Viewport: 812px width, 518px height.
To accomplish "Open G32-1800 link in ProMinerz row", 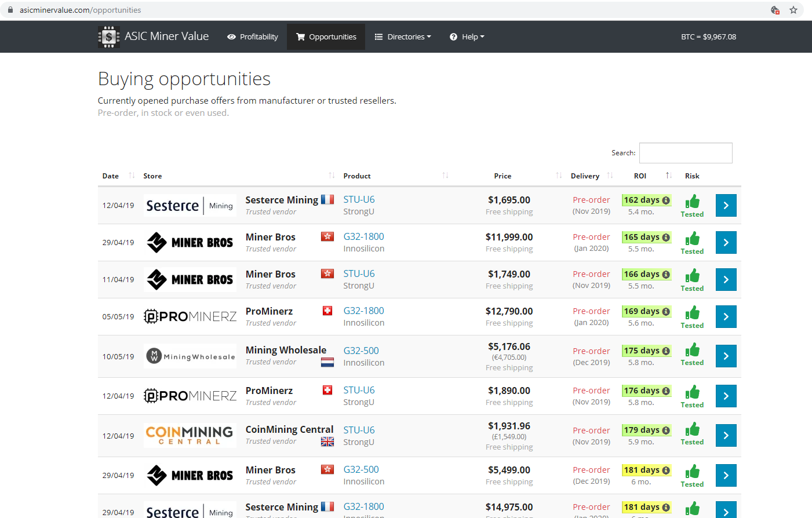I will click(x=364, y=311).
